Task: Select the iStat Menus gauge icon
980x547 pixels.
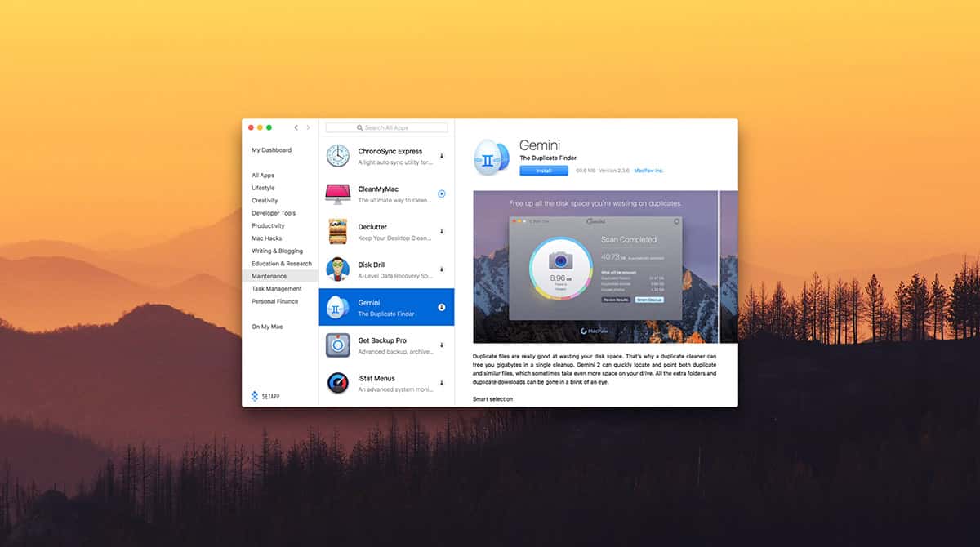Action: (x=338, y=383)
